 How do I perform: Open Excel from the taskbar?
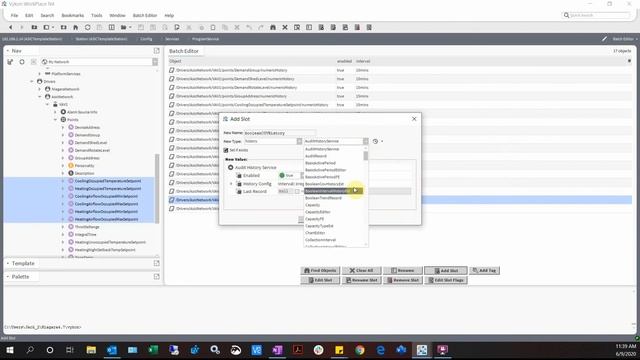coord(153,350)
